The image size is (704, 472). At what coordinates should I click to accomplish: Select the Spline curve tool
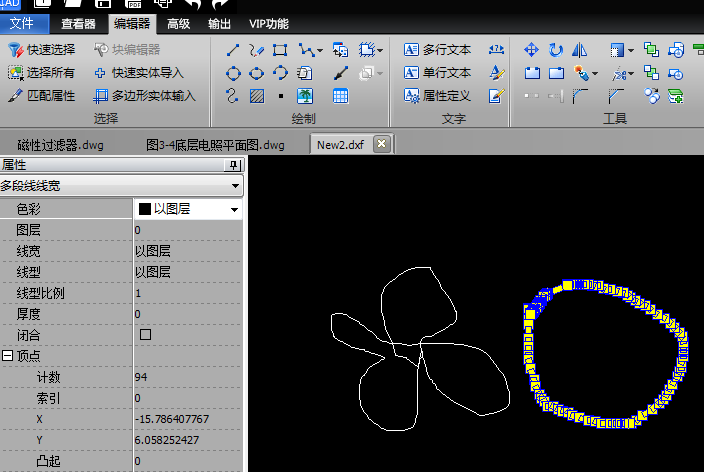tap(232, 96)
